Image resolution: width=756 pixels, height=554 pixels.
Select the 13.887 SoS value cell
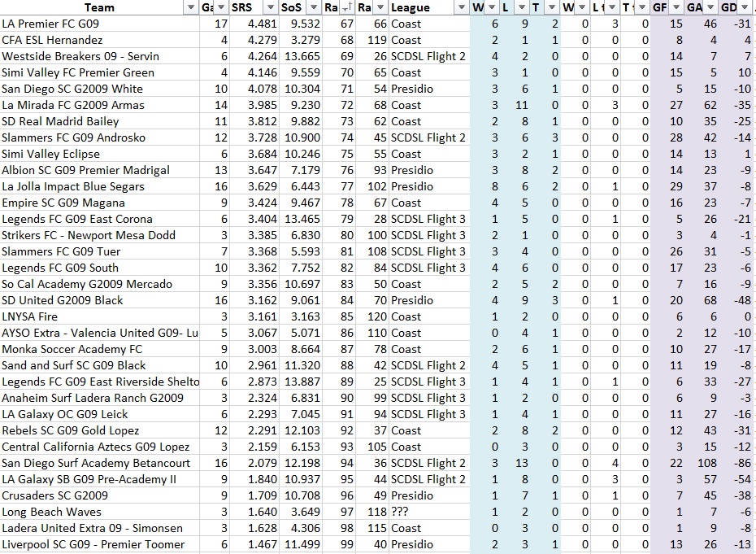point(300,382)
